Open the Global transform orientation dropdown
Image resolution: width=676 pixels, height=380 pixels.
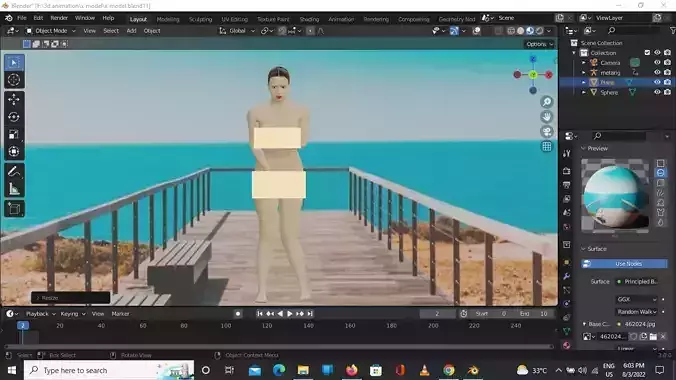pyautogui.click(x=237, y=31)
